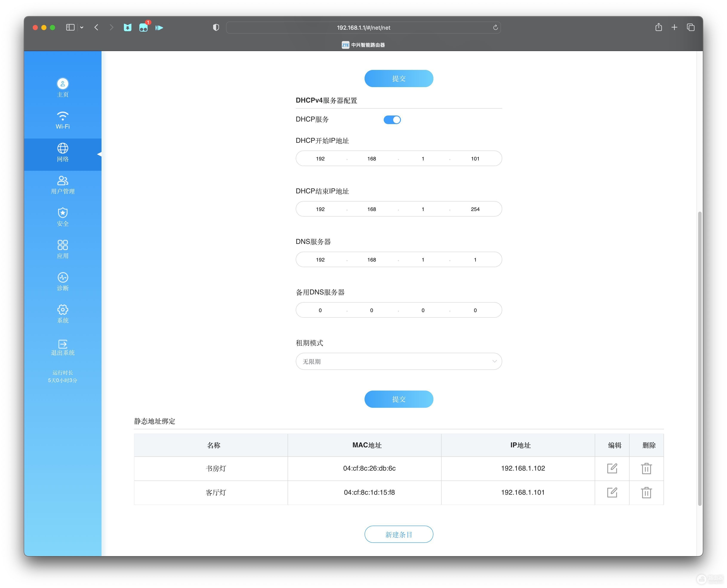Click the browser address bar
This screenshot has width=727, height=588.
[x=363, y=28]
